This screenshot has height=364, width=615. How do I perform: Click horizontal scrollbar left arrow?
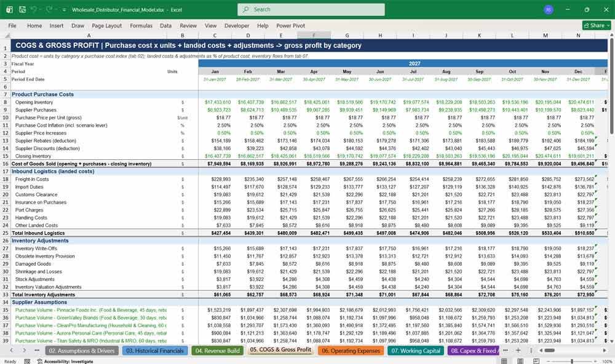[541, 350]
